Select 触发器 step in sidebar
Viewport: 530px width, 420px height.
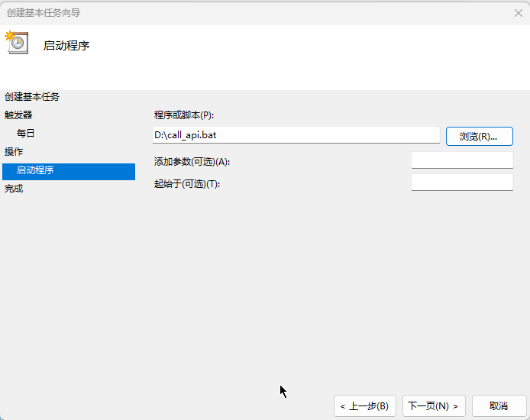18,115
